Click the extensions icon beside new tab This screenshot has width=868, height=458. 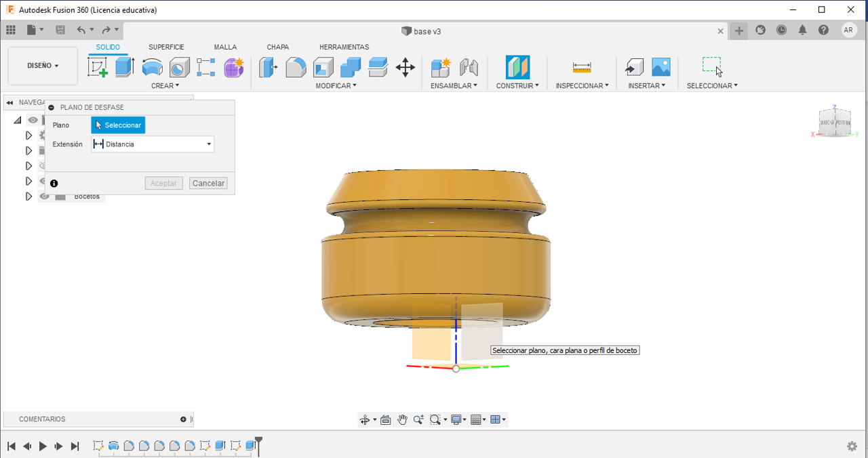tap(761, 30)
